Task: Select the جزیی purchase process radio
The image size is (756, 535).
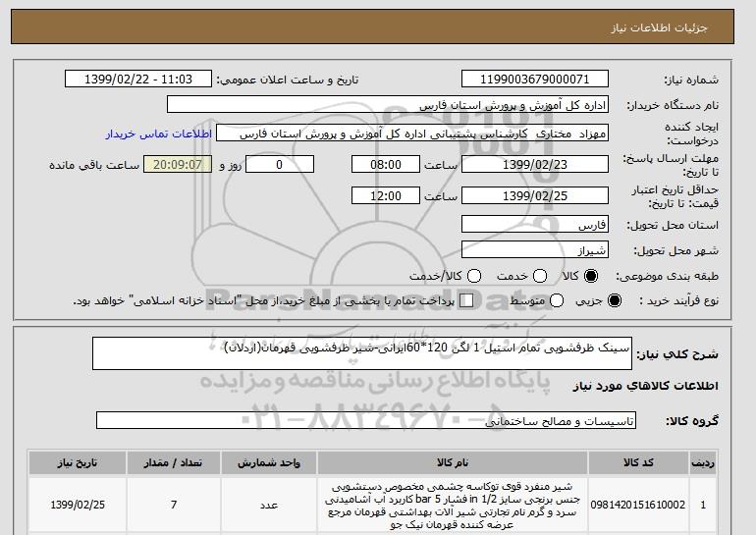Action: (615, 300)
